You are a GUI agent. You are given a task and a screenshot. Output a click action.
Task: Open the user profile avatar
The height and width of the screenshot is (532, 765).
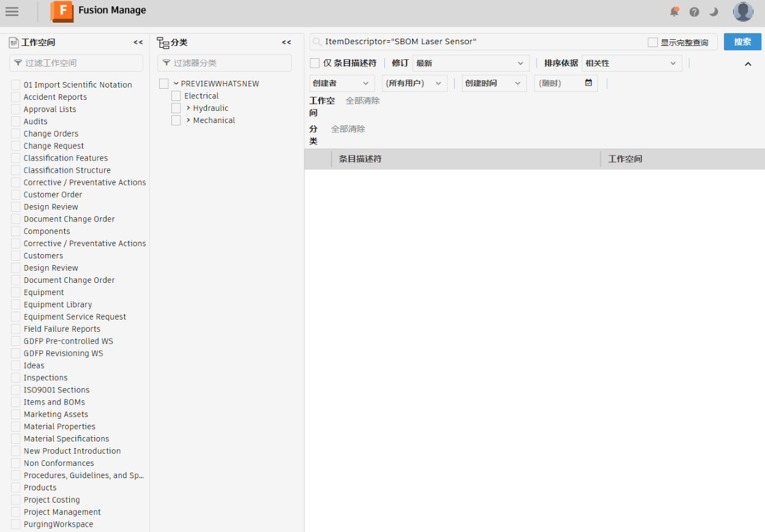(743, 12)
